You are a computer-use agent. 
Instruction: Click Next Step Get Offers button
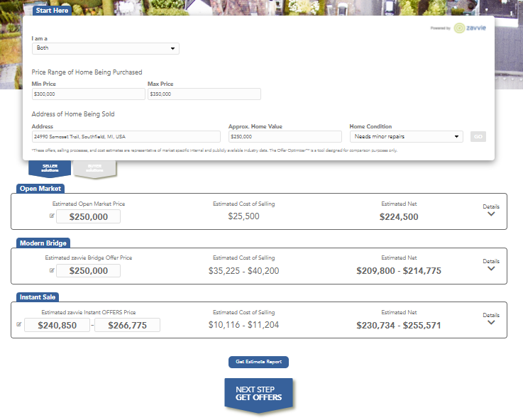(259, 394)
